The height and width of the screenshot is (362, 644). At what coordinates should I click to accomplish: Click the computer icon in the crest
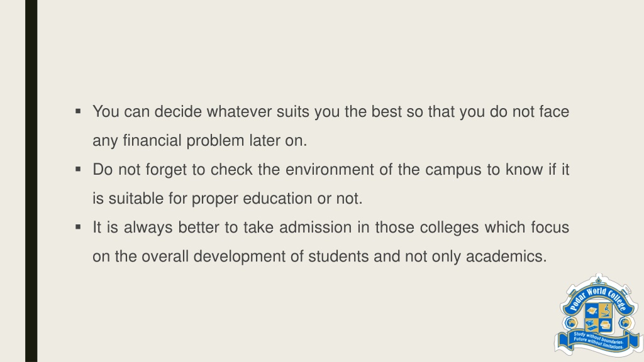tap(591, 326)
